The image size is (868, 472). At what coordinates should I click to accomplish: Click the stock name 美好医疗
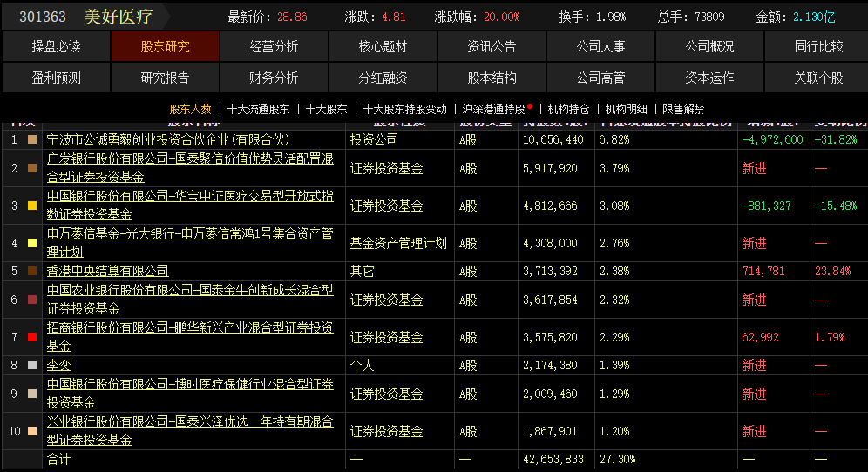pyautogui.click(x=118, y=17)
